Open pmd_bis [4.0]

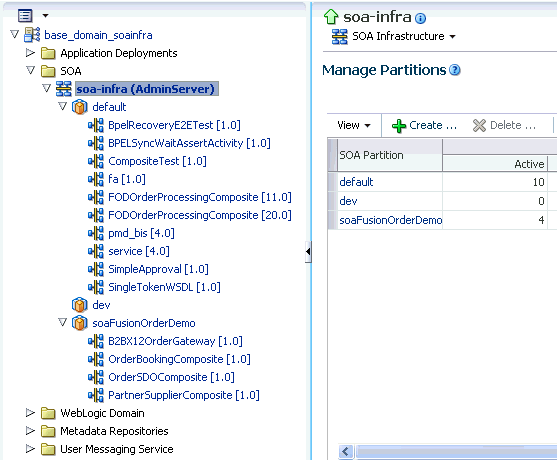(x=141, y=233)
